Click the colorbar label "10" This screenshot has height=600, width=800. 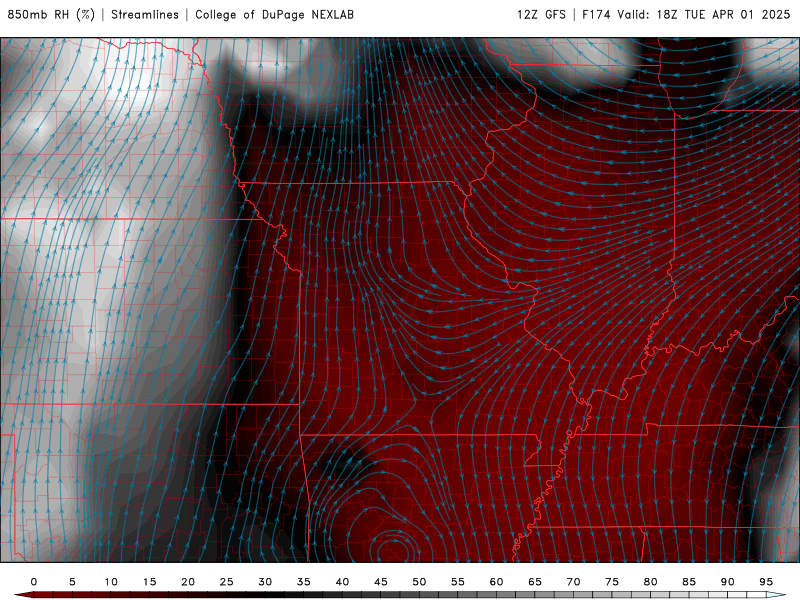[x=111, y=582]
